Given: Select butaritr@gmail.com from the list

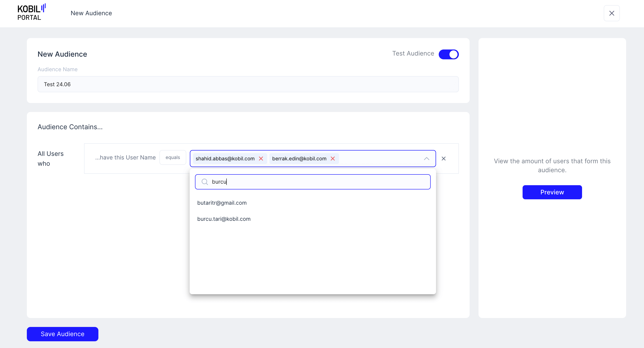Looking at the screenshot, I should click(x=222, y=203).
